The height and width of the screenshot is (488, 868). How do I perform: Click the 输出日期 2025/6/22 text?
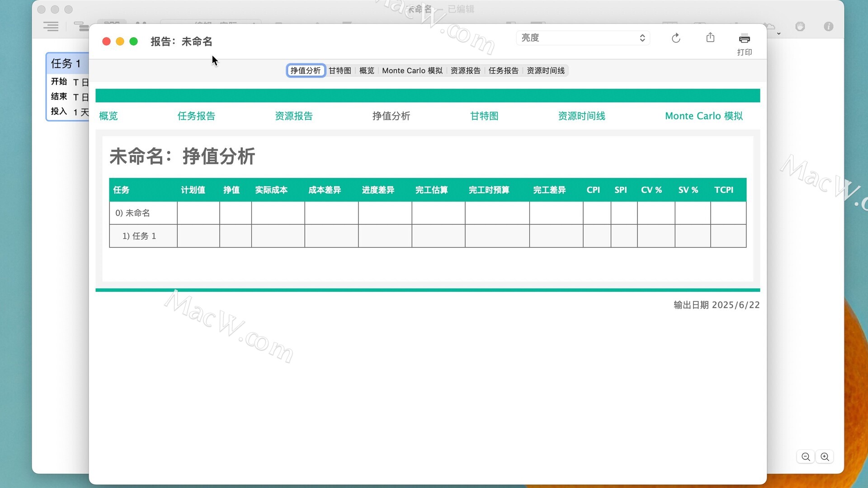pos(717,305)
